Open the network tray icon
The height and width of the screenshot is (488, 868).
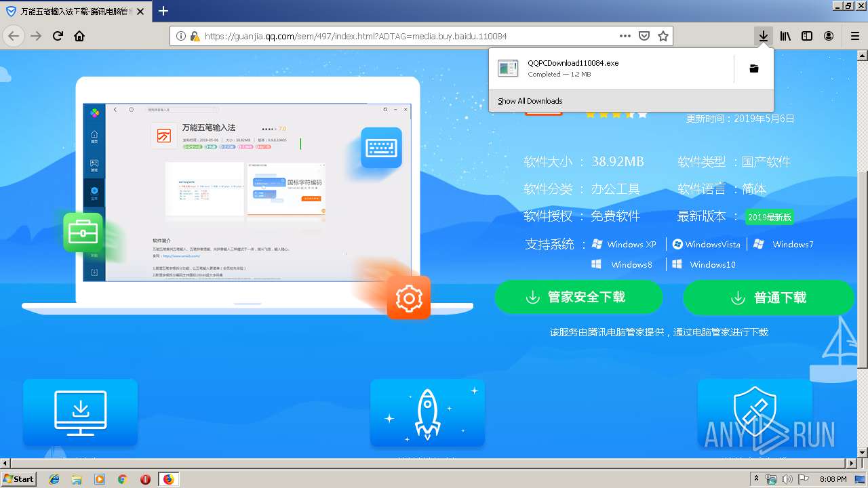pos(771,479)
